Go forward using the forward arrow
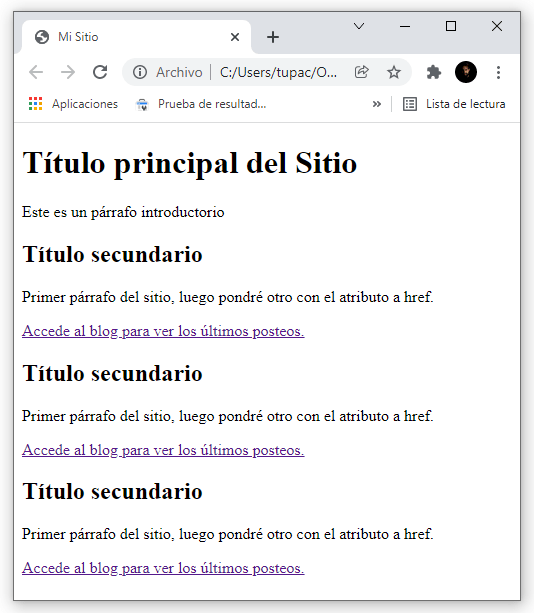 (x=68, y=72)
